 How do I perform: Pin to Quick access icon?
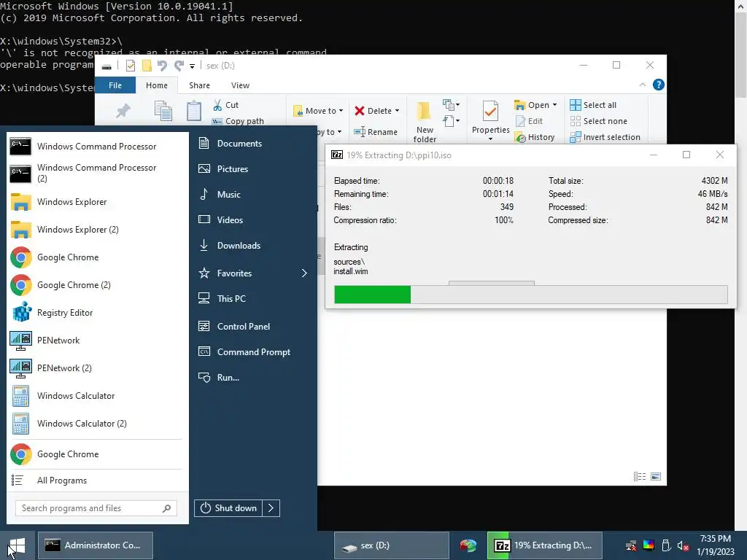pos(123,111)
